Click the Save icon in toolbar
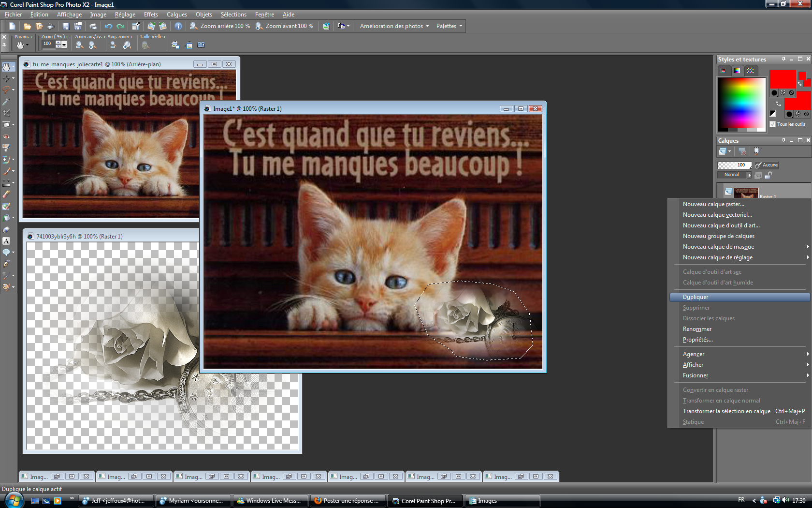Viewport: 812px width, 508px height. (x=66, y=26)
